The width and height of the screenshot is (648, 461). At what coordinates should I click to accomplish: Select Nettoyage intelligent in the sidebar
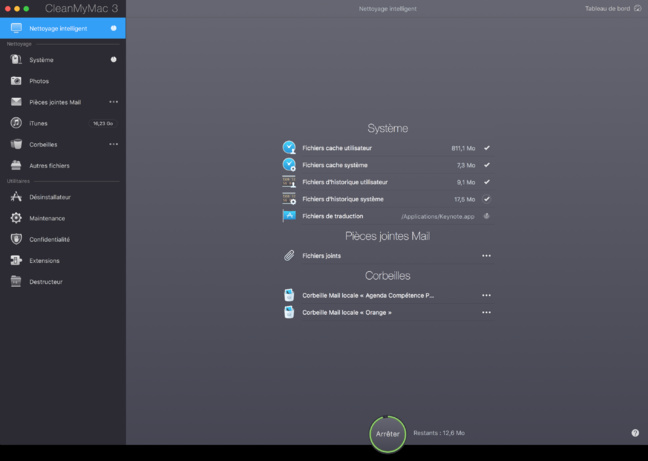click(63, 28)
